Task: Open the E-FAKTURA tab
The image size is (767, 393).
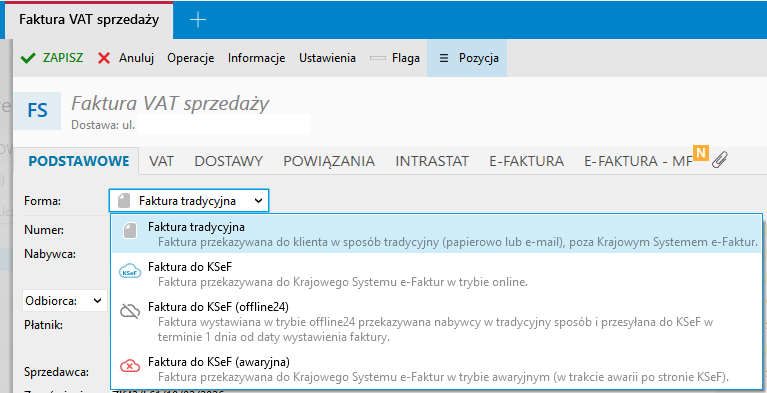Action: [x=526, y=161]
